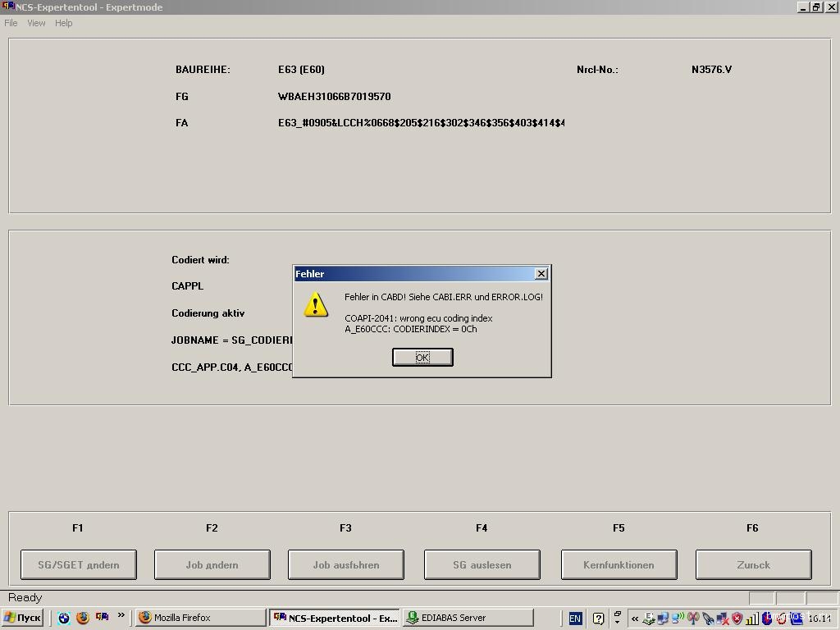Screen dimensions: 840x630
Task: Open the help question mark icon in the taskbar
Action: 599,619
